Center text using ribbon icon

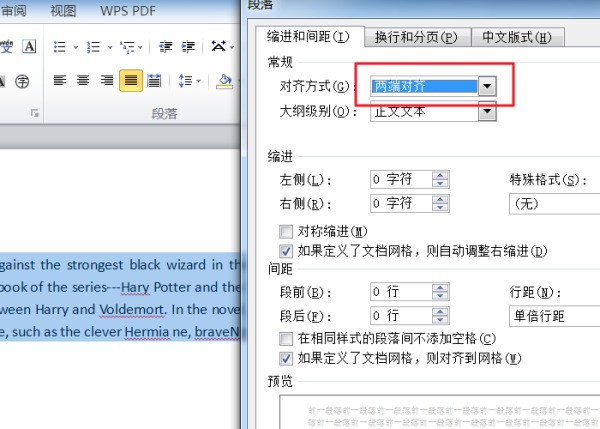point(83,80)
